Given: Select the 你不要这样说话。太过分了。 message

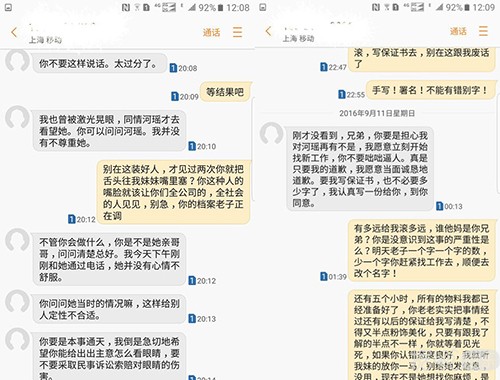Looking at the screenshot, I should tap(99, 63).
